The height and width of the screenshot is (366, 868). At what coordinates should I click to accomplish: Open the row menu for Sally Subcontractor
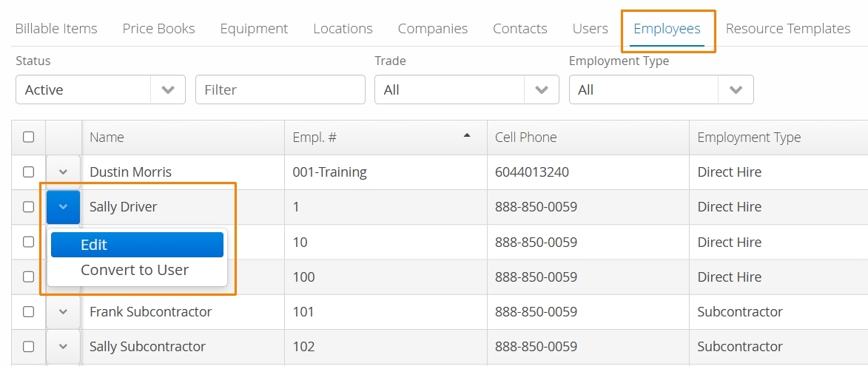(63, 347)
